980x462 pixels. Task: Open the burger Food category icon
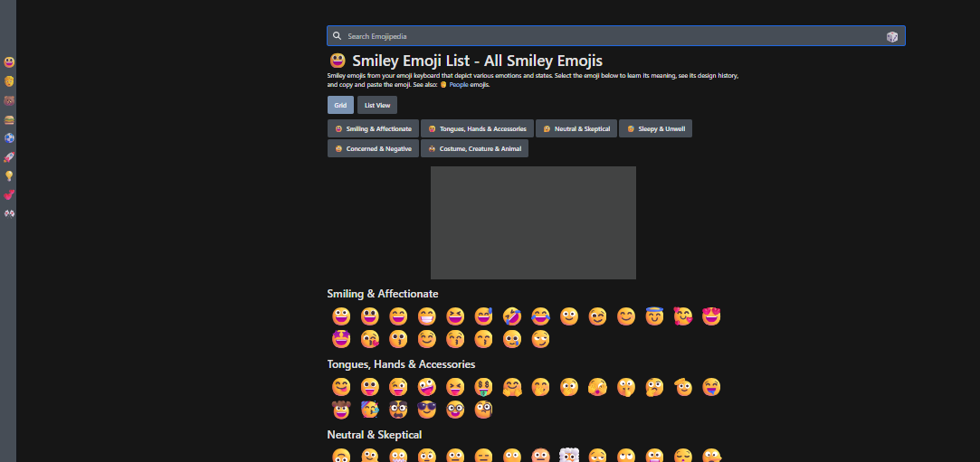[9, 119]
